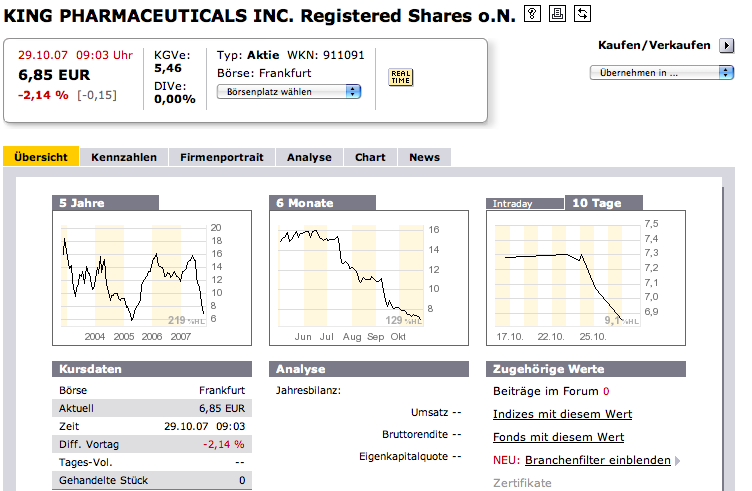This screenshot has width=752, height=491.
Task: Open the Firmenportrait tab
Action: [222, 157]
